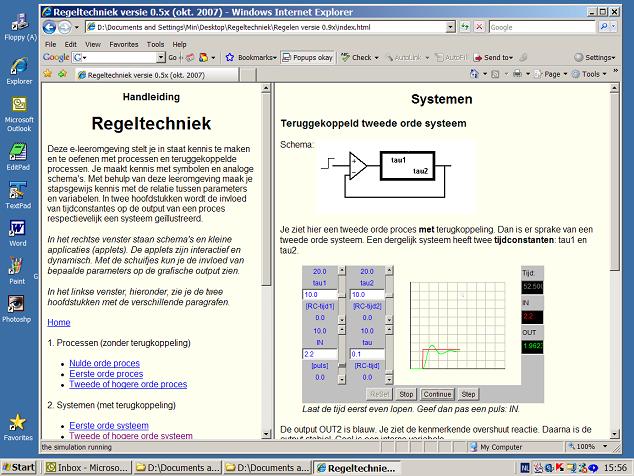Image resolution: width=634 pixels, height=476 pixels.
Task: Click the Go button on Google toolbar
Action: [x=172, y=57]
